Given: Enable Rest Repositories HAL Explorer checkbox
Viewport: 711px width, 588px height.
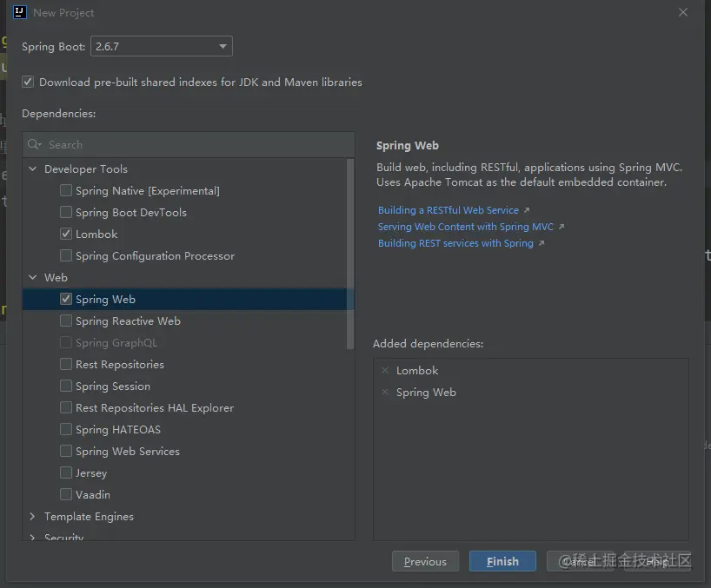Looking at the screenshot, I should tap(66, 407).
